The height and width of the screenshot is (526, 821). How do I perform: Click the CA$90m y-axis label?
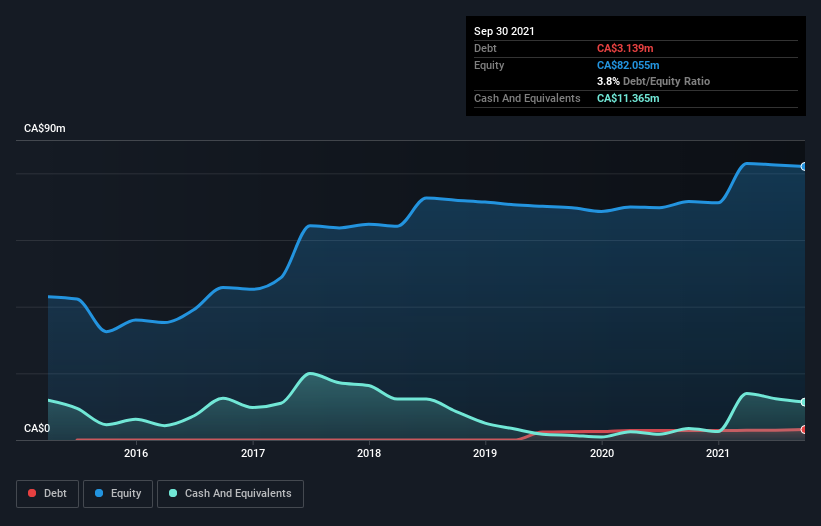point(45,129)
